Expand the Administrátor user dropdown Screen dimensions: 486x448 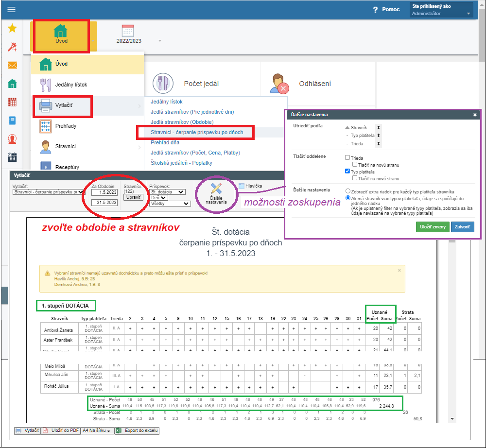[x=469, y=14]
